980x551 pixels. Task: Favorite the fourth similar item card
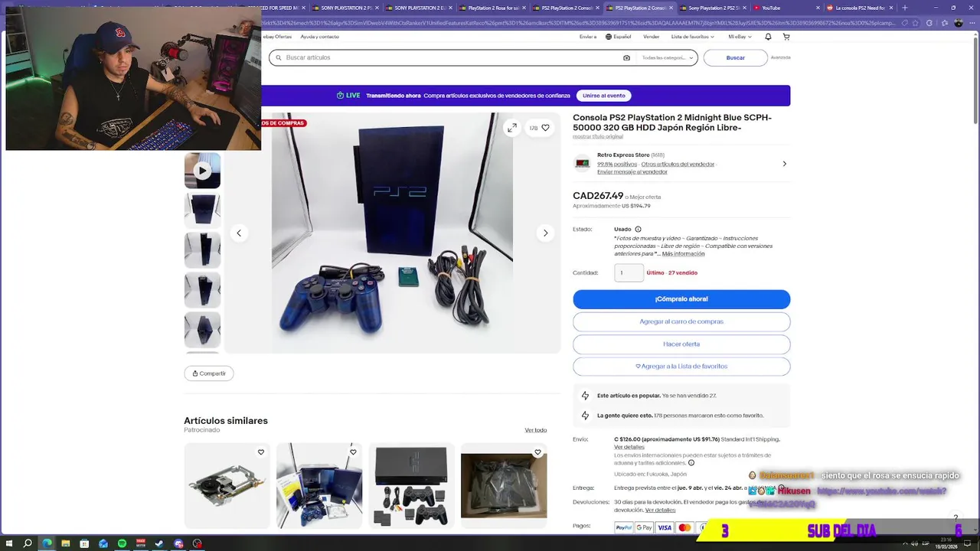coord(537,452)
